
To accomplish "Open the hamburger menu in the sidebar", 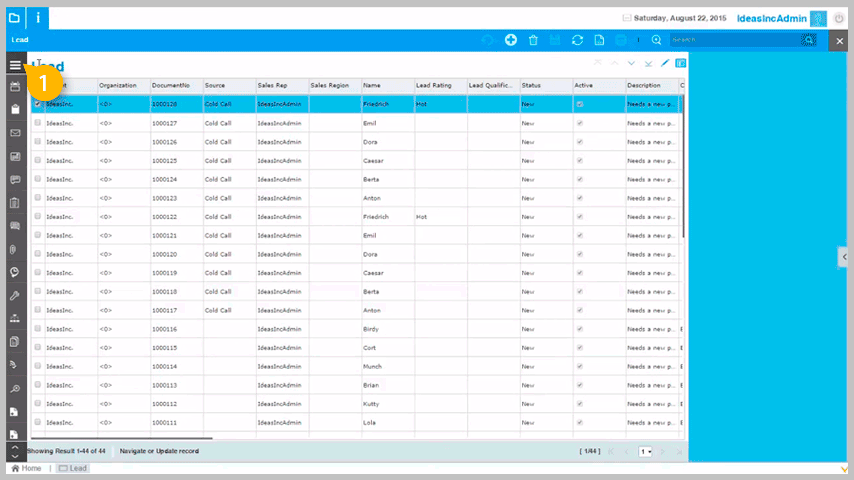I will [x=14, y=65].
